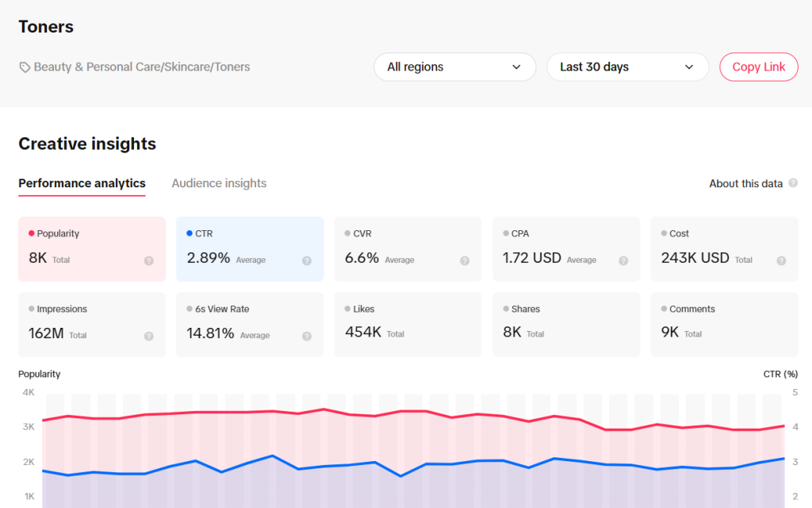Click the 6.6% CVR value
This screenshot has width=812, height=508.
[362, 258]
